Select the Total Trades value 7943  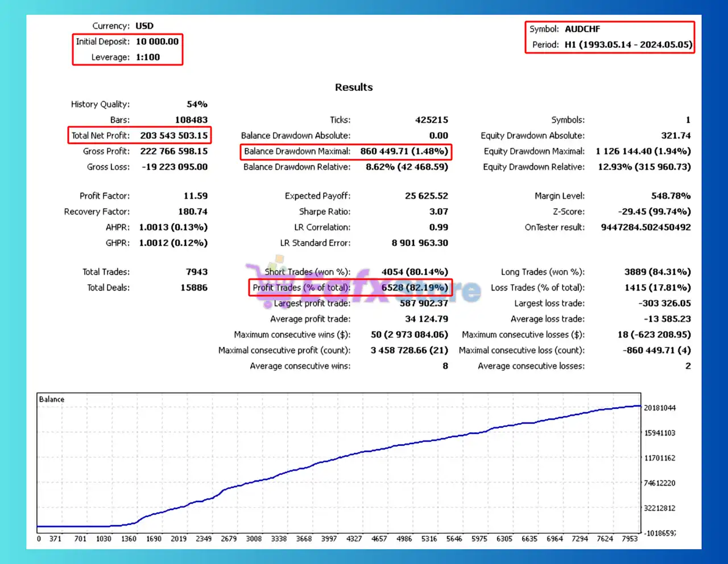[x=196, y=272]
